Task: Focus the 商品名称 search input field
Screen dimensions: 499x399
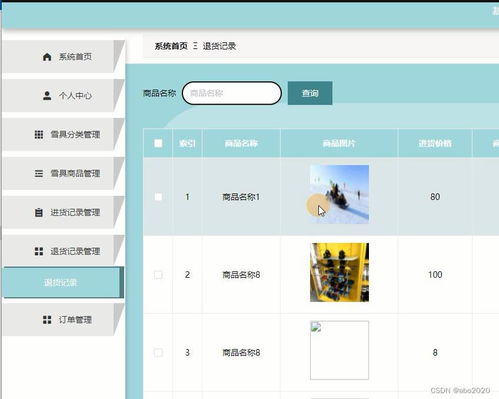Action: pyautogui.click(x=232, y=93)
